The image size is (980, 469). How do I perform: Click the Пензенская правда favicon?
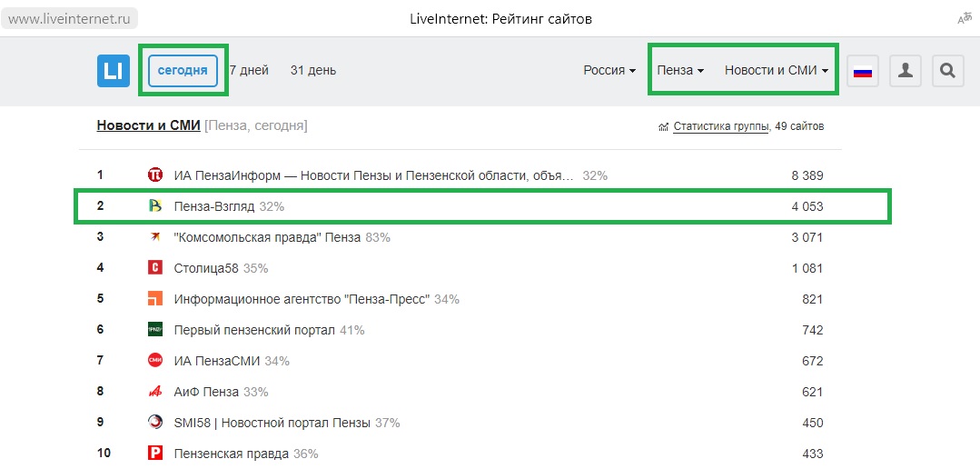pyautogui.click(x=155, y=453)
